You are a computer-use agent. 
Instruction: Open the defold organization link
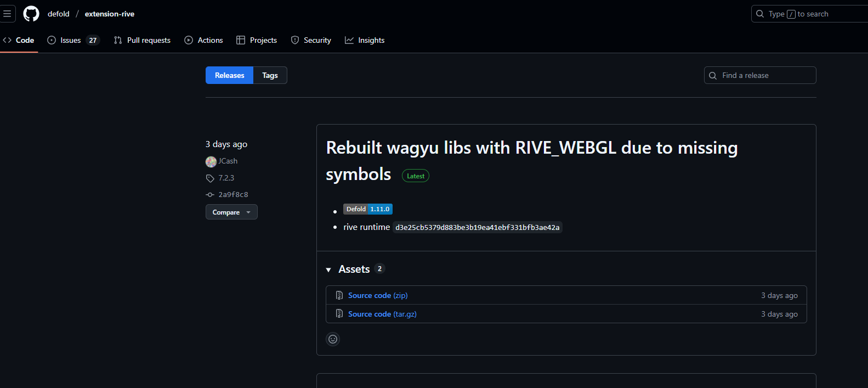point(59,14)
